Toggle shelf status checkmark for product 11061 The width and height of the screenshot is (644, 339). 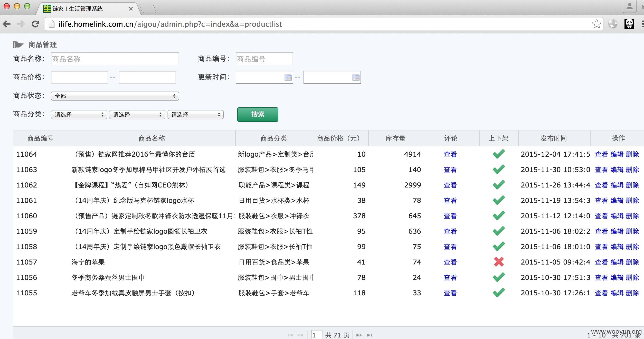[499, 200]
